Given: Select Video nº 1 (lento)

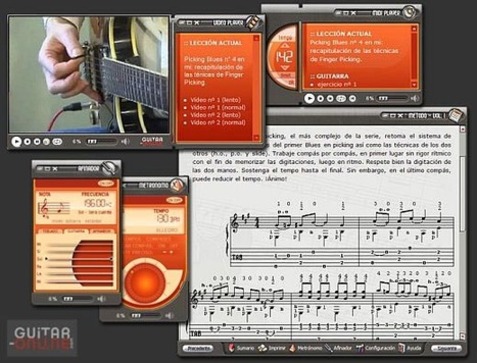Looking at the screenshot, I should click(x=215, y=100).
